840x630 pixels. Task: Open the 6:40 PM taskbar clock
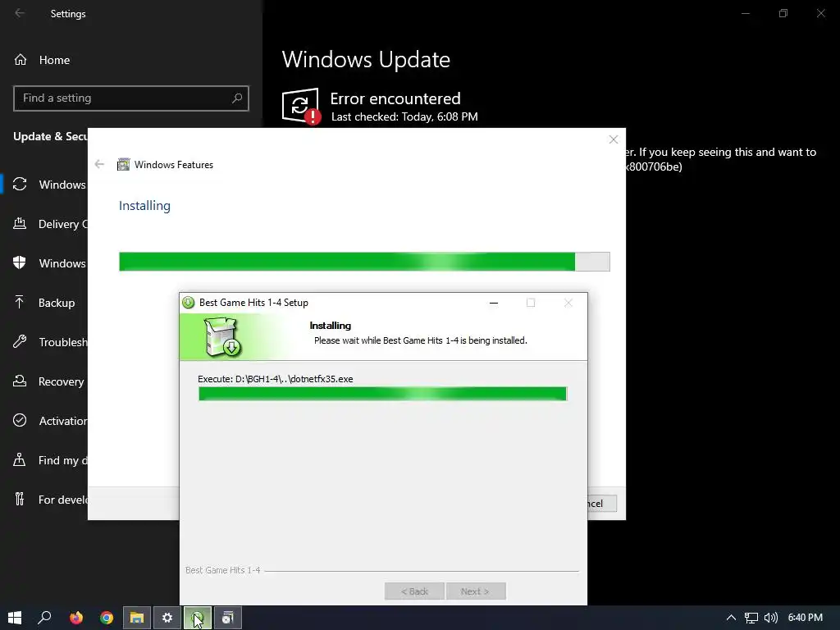pyautogui.click(x=806, y=618)
